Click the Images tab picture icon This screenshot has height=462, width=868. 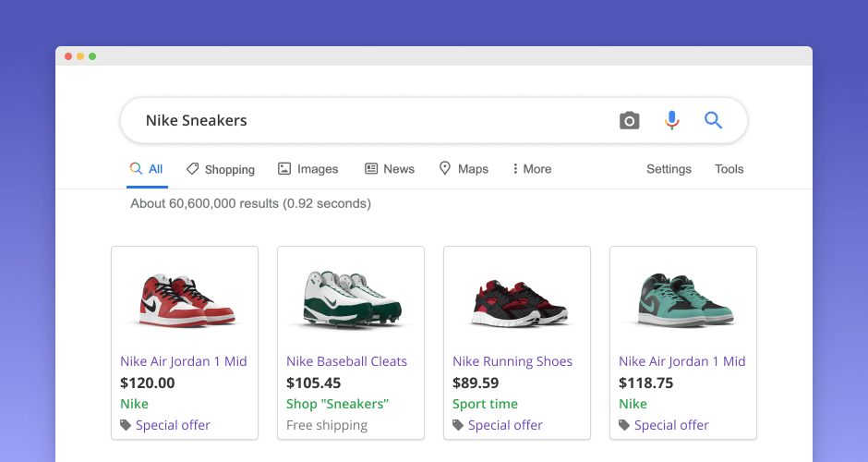(x=284, y=168)
